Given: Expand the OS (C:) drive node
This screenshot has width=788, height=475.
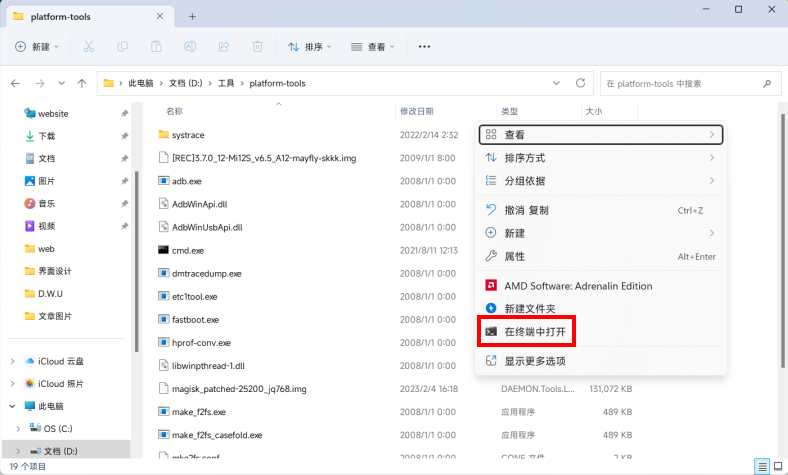Looking at the screenshot, I should pyautogui.click(x=18, y=429).
